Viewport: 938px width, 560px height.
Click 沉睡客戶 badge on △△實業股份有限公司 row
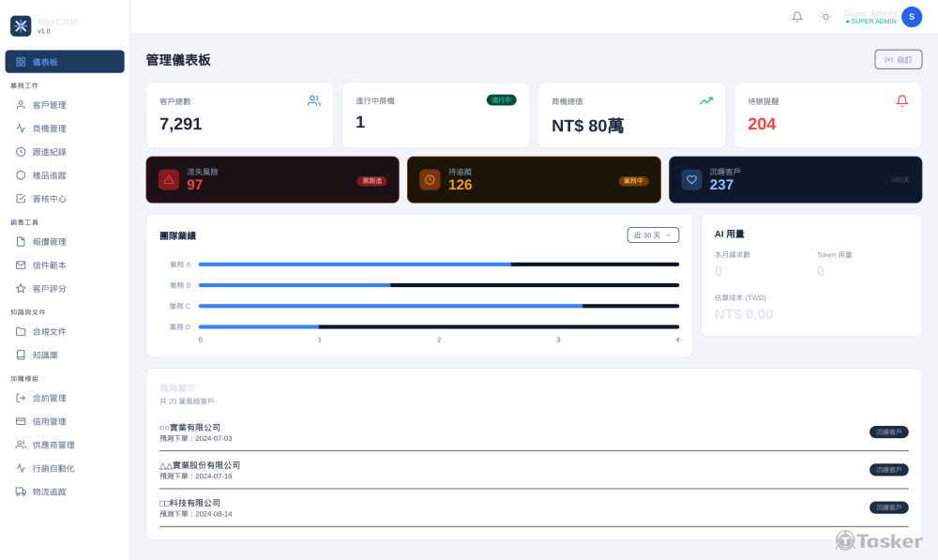pyautogui.click(x=889, y=470)
